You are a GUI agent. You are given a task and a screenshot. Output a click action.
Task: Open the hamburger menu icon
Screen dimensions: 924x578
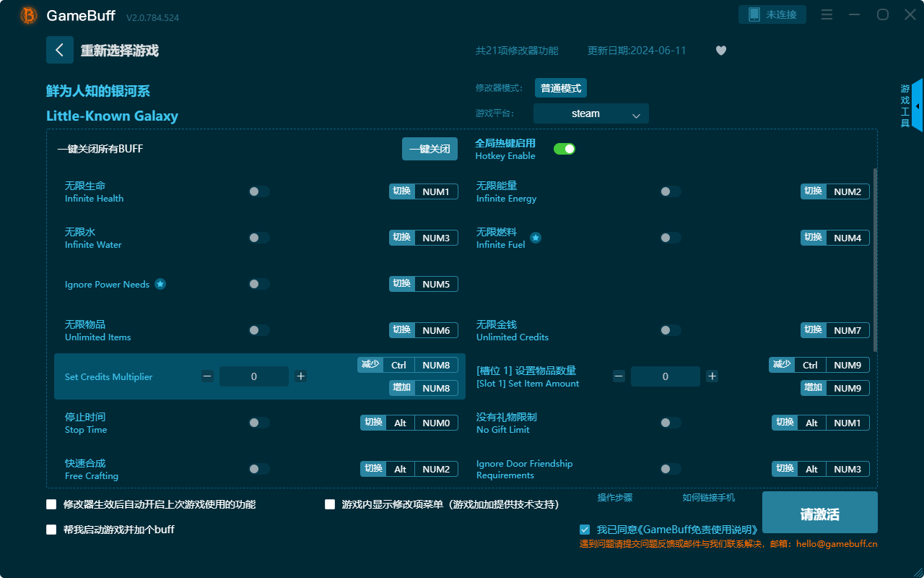[x=827, y=14]
